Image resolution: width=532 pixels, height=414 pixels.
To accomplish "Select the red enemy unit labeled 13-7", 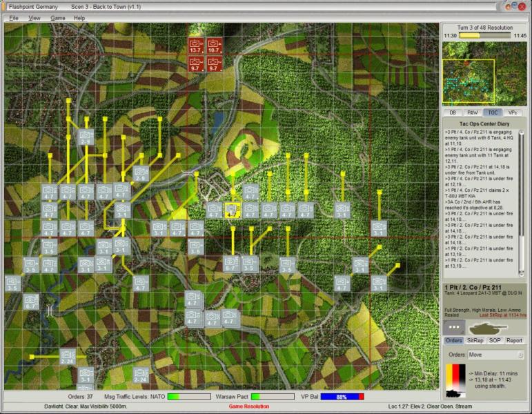I will point(196,46).
